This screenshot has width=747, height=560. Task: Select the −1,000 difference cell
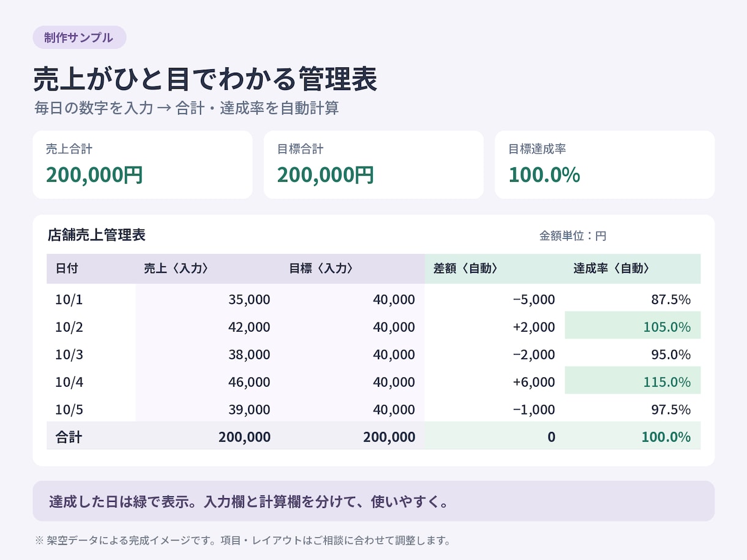pyautogui.click(x=495, y=409)
